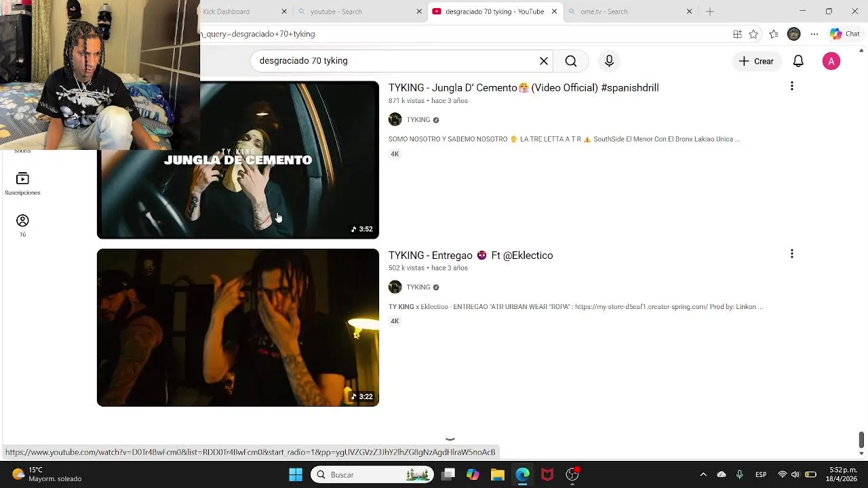Open McAfee from the taskbar
This screenshot has height=488, width=868.
pos(547,474)
